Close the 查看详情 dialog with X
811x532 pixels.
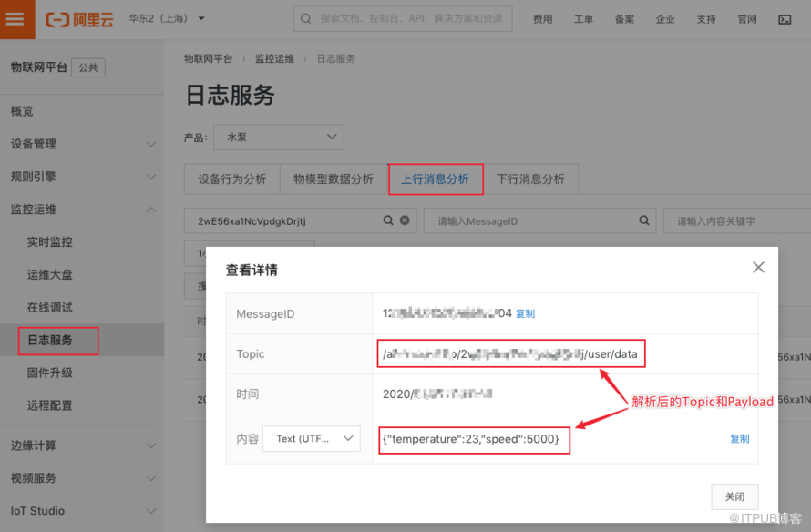click(x=758, y=267)
